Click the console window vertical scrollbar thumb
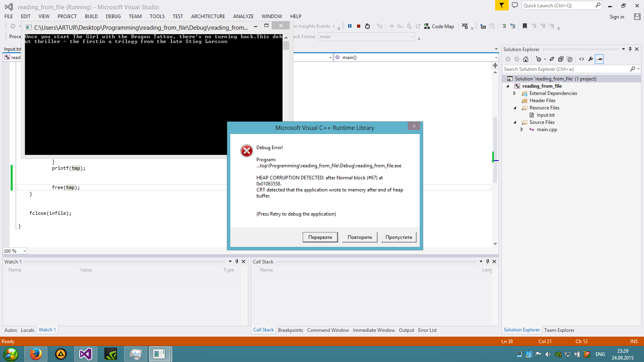This screenshot has width=644, height=362. click(x=286, y=45)
